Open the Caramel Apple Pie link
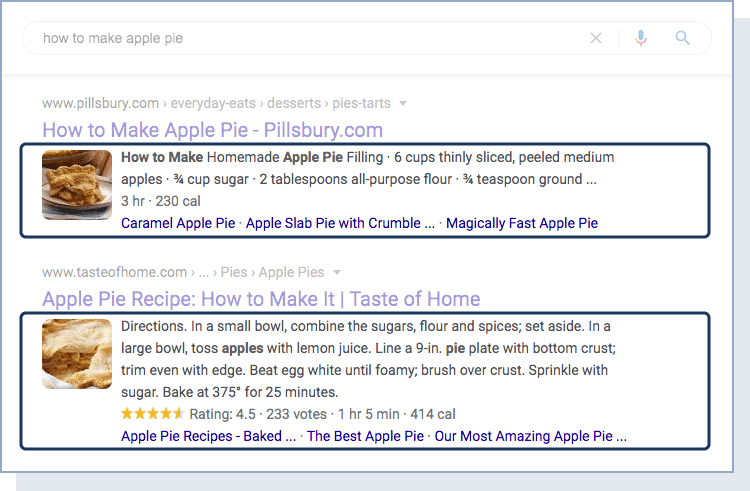750x491 pixels. 178,223
